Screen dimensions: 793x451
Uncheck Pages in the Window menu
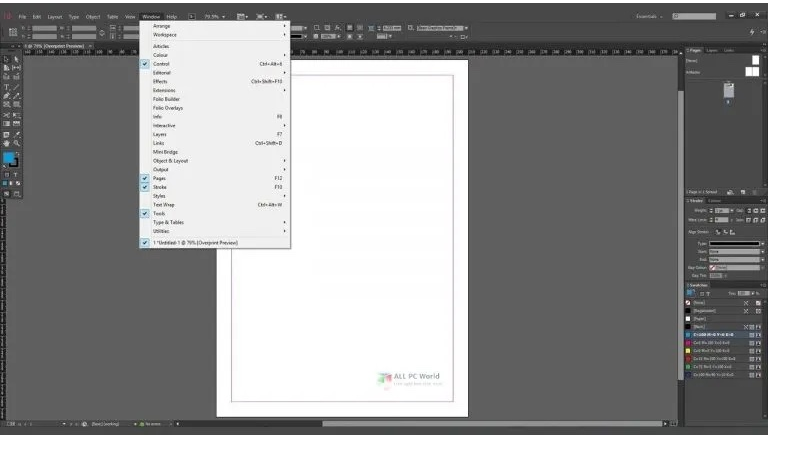coord(215,178)
